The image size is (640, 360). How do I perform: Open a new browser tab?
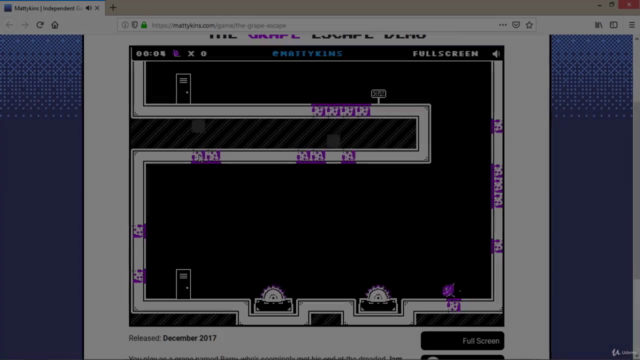[x=113, y=8]
